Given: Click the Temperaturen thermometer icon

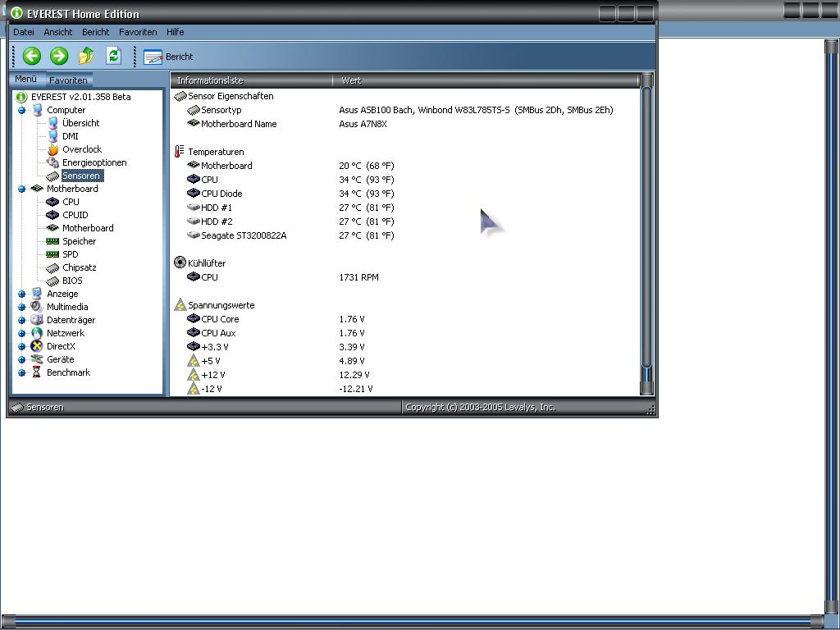Looking at the screenshot, I should (x=180, y=152).
